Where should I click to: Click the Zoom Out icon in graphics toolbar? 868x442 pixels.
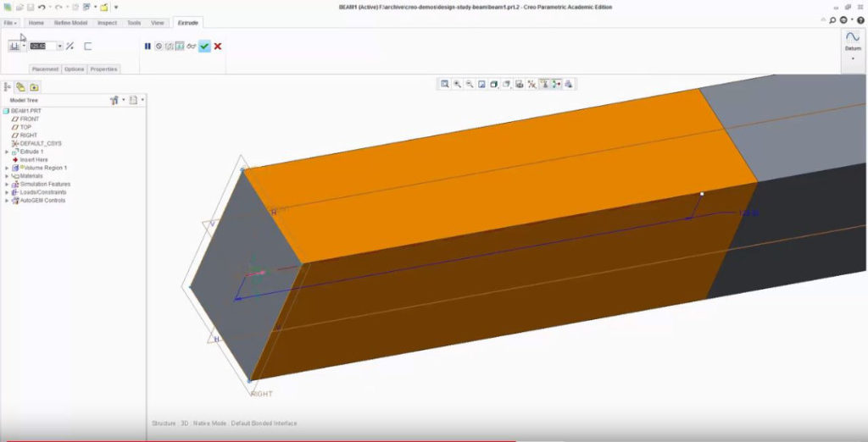coord(470,84)
